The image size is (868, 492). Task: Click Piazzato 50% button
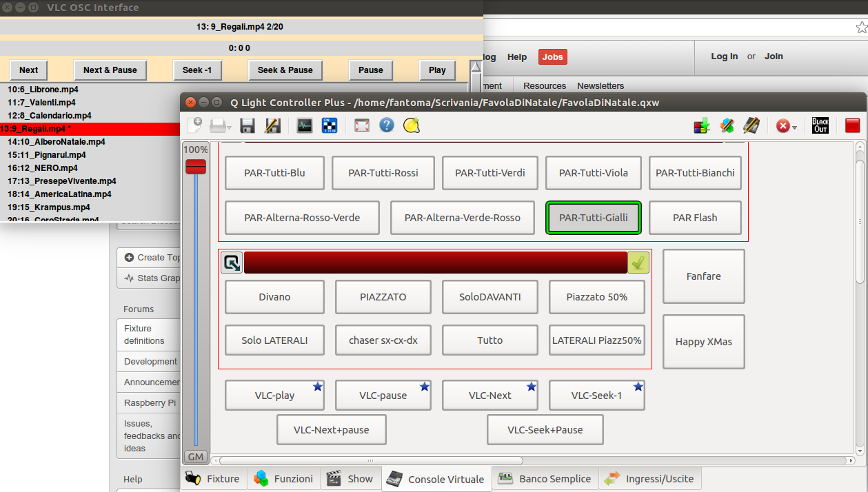click(597, 297)
